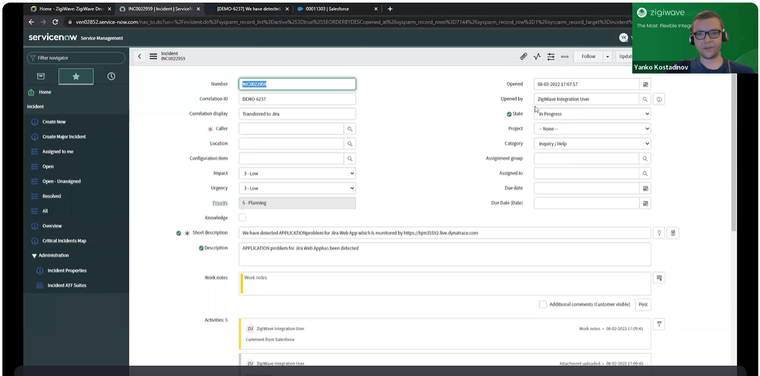Open the Impact dropdown
The image size is (760, 376).
297,173
